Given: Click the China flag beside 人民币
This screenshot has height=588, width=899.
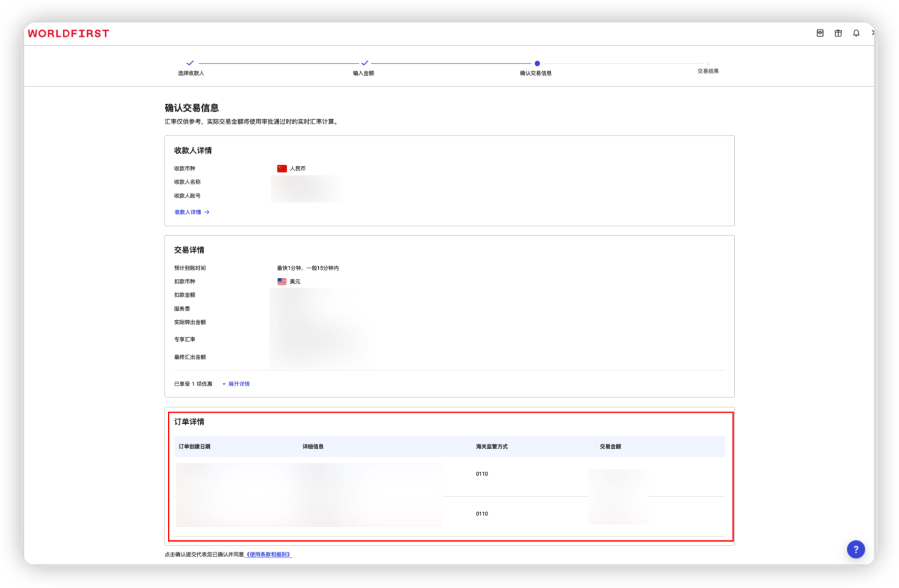Looking at the screenshot, I should pos(282,169).
